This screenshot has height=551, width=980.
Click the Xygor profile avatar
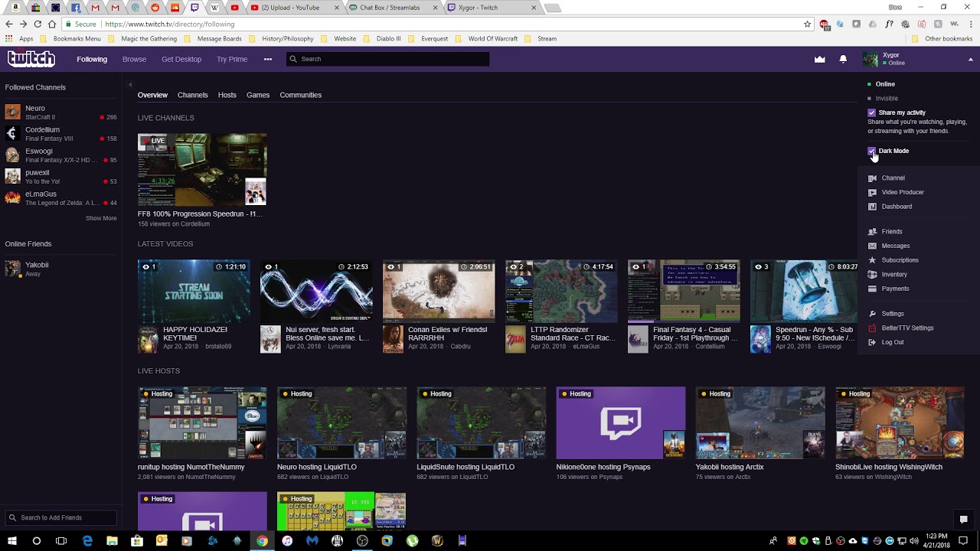(871, 59)
